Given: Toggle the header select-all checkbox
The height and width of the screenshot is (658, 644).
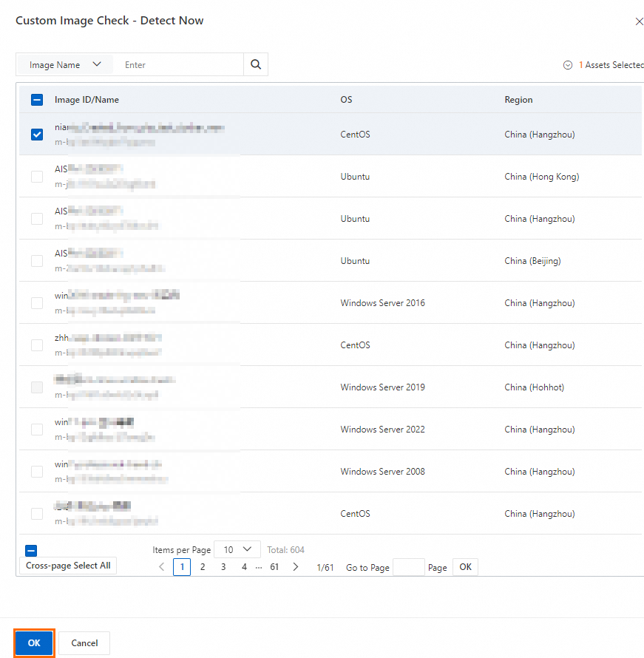Looking at the screenshot, I should [x=37, y=100].
